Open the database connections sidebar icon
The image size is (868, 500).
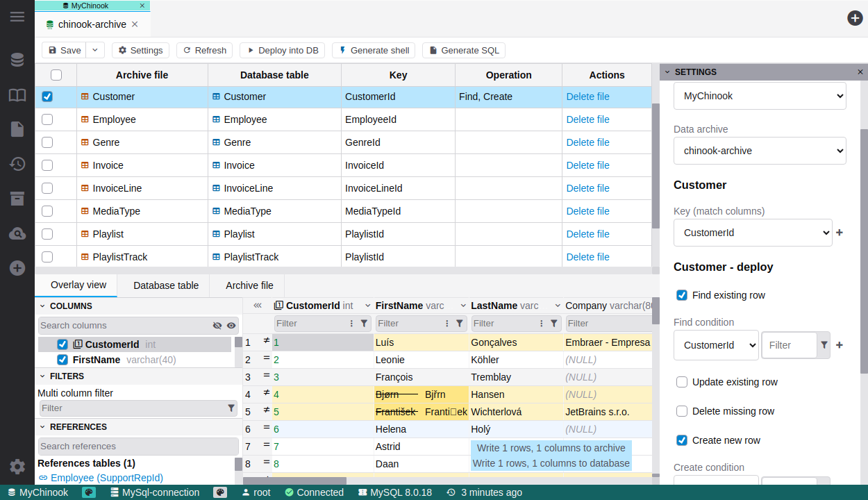click(x=17, y=60)
